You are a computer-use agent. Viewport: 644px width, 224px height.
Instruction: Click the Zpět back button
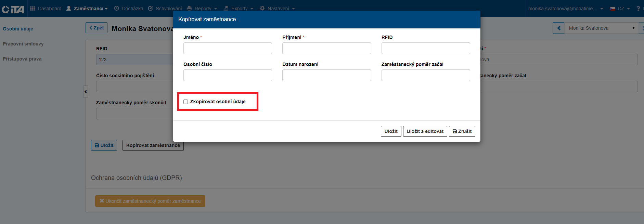click(x=96, y=28)
